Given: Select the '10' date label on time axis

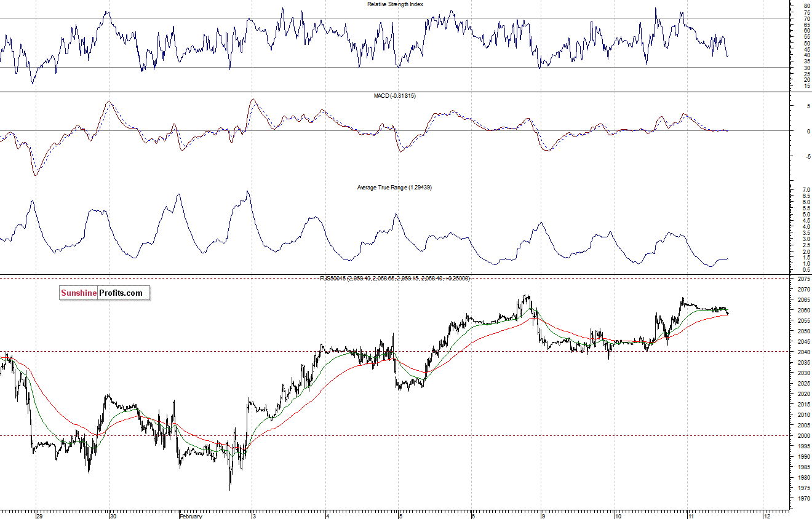Looking at the screenshot, I should pos(619,515).
